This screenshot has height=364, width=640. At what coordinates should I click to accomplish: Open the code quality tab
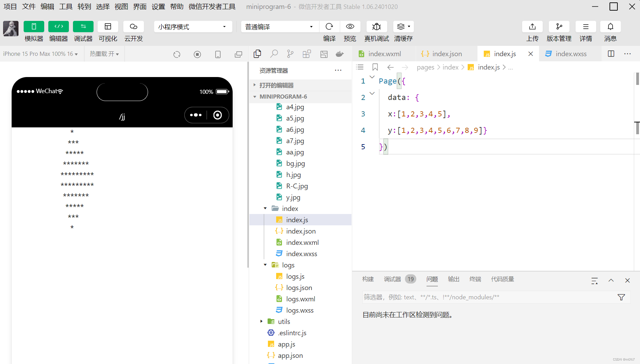tap(503, 279)
